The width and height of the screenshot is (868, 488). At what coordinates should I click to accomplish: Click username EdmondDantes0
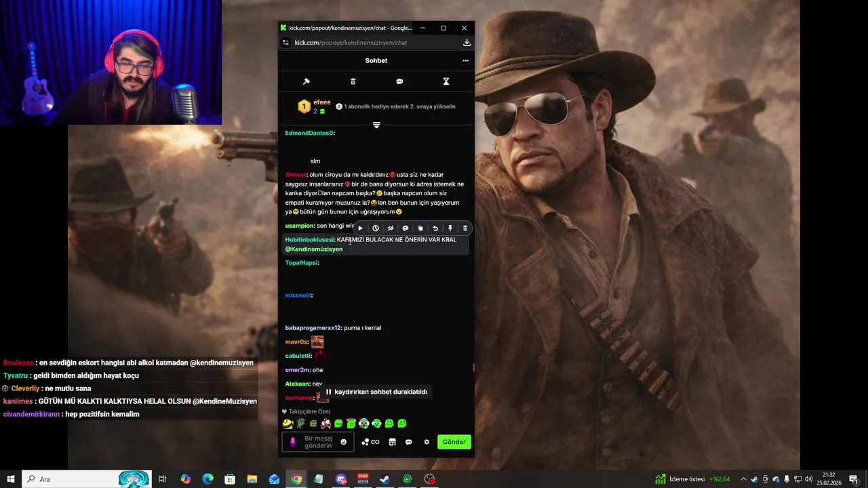pyautogui.click(x=309, y=134)
